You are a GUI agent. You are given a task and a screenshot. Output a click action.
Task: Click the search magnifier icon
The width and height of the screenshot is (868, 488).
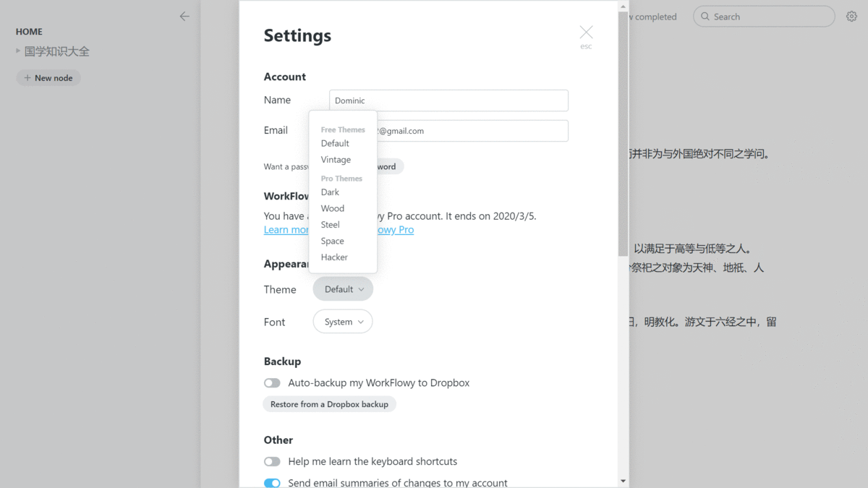(x=705, y=16)
